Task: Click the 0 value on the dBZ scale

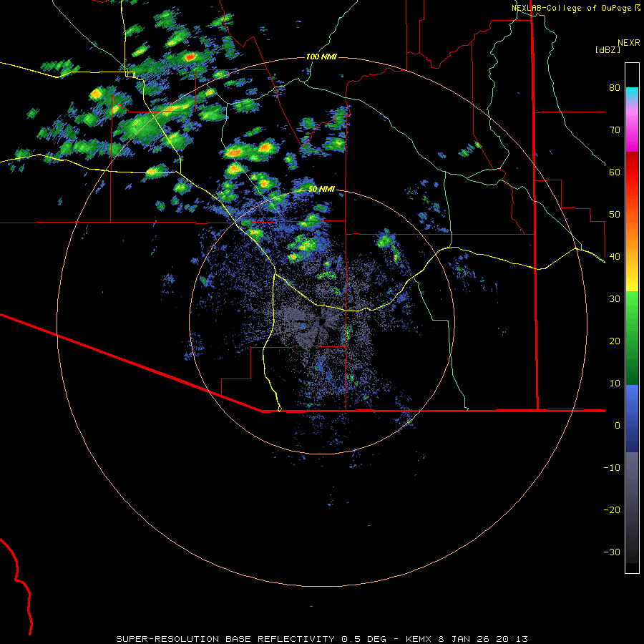Action: point(618,426)
